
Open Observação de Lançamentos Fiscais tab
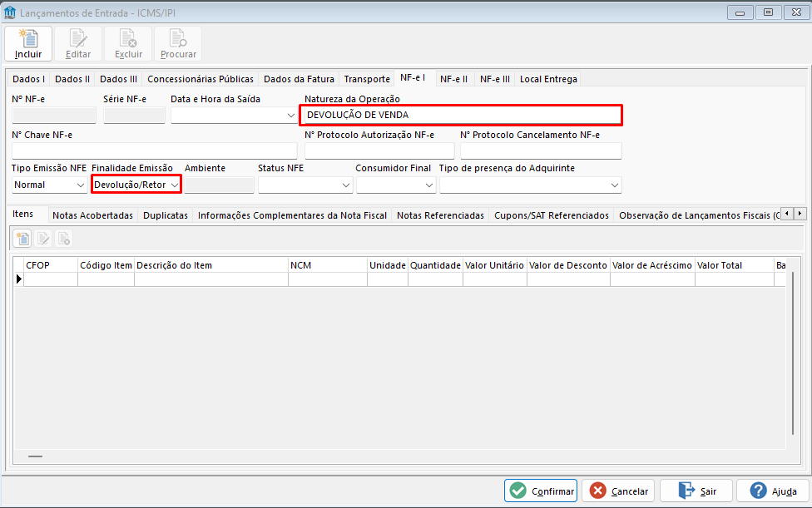pyautogui.click(x=698, y=215)
